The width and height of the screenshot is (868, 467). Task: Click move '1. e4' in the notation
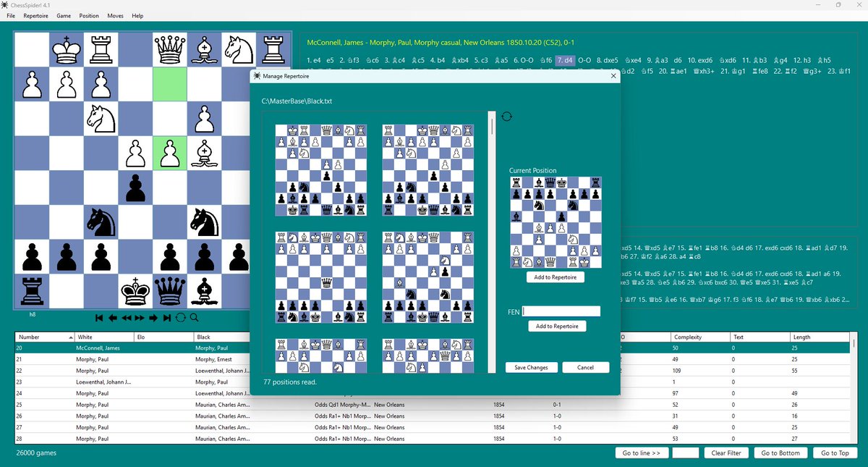[315, 61]
